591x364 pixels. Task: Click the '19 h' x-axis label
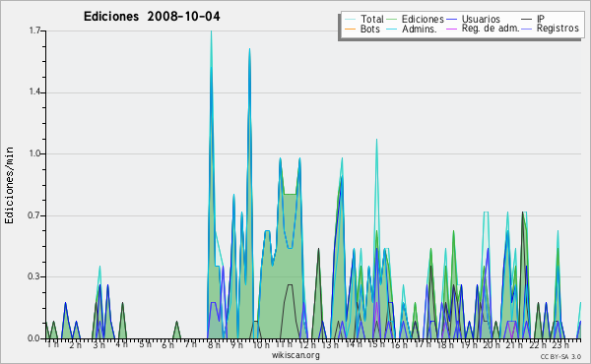tap(469, 344)
